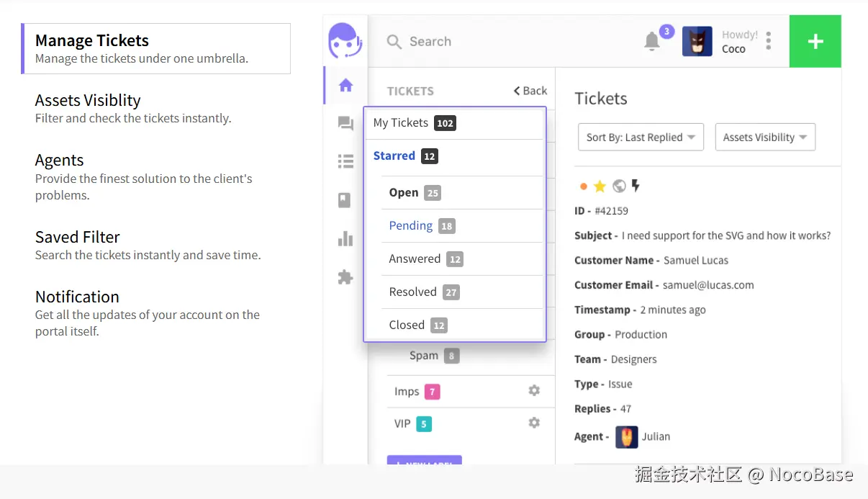The width and height of the screenshot is (868, 499).
Task: Open the reports bar chart icon
Action: [x=345, y=238]
